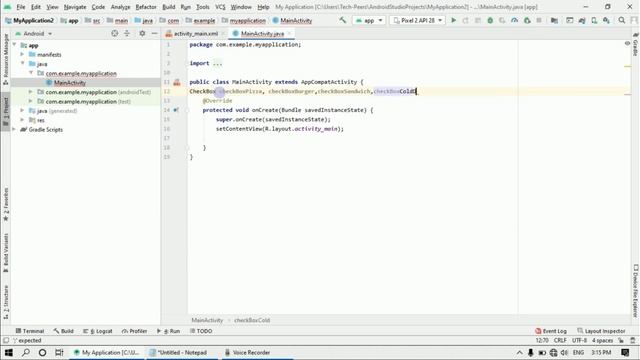Open the Structure side panel
The image size is (640, 360).
(6, 302)
